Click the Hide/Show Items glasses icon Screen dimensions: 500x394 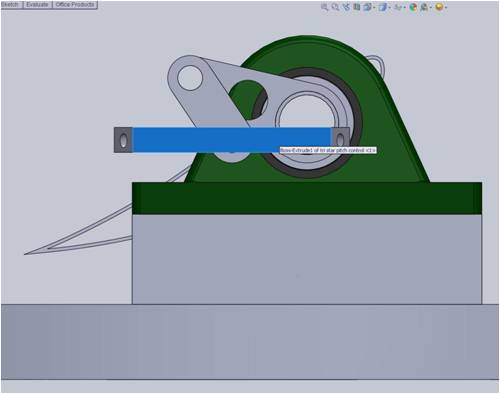tap(398, 7)
